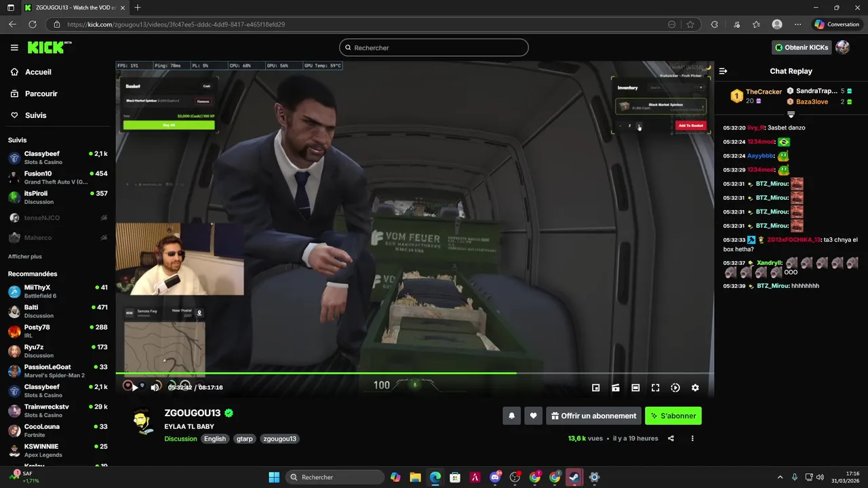Select the English tag

pyautogui.click(x=215, y=439)
